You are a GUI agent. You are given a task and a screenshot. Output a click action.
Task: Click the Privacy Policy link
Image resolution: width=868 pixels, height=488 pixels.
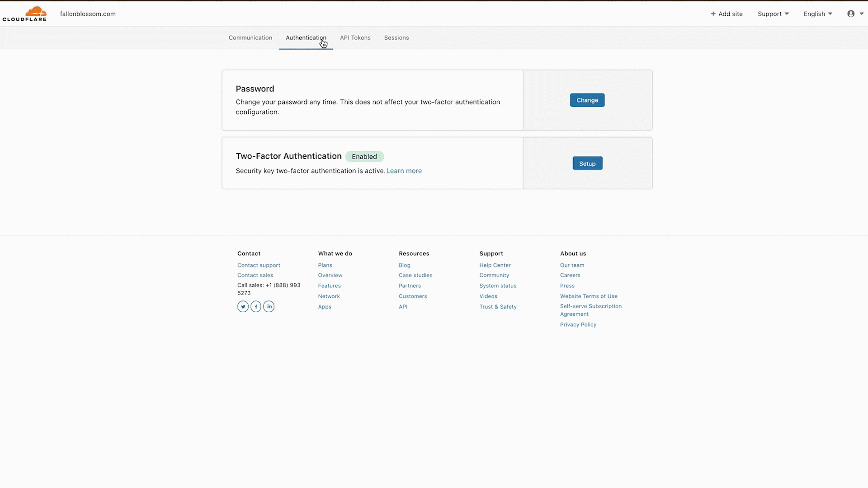(578, 324)
